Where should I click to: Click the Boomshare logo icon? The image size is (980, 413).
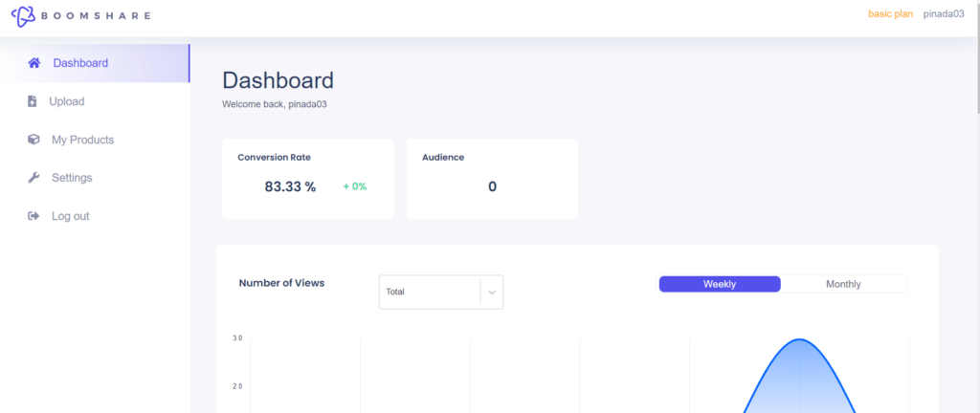click(22, 15)
